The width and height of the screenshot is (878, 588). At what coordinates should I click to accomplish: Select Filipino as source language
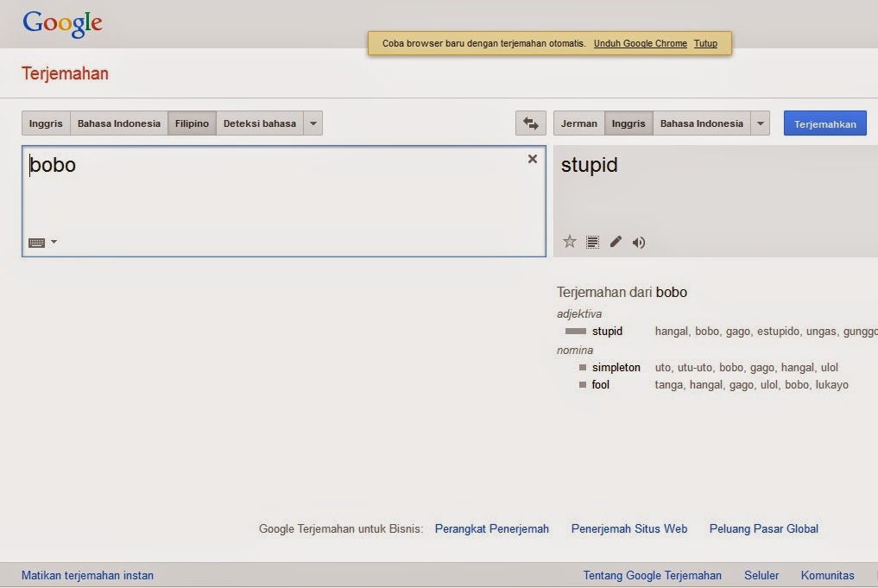[x=192, y=123]
